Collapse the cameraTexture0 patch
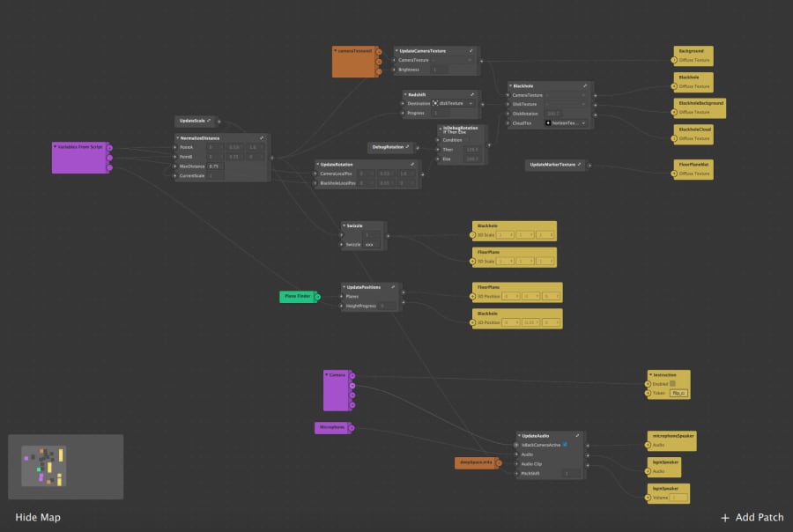The height and width of the screenshot is (532, 793). point(335,51)
